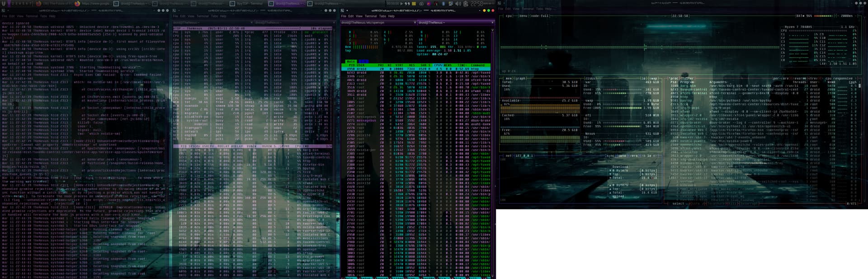
Task: Click the cpu box label in bpytop
Action: coord(509,16)
